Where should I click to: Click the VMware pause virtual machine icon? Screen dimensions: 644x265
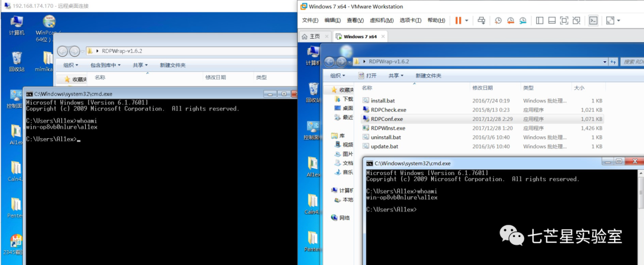click(x=458, y=20)
